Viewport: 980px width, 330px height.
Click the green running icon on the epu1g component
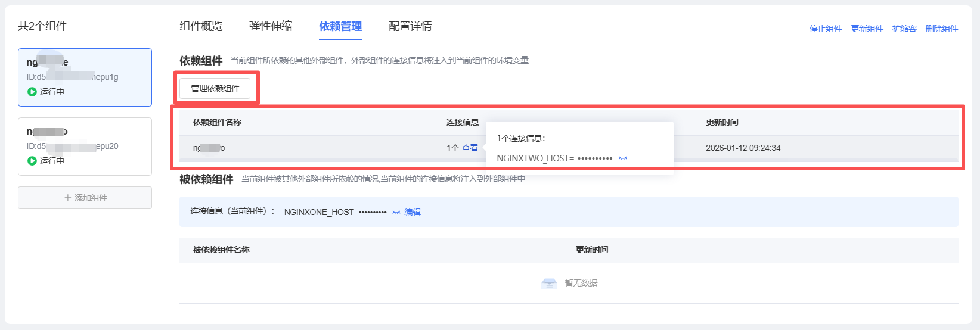(32, 92)
